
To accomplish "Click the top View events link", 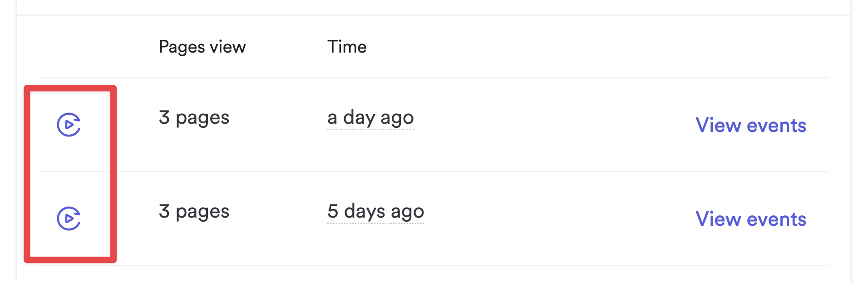I will pyautogui.click(x=750, y=125).
